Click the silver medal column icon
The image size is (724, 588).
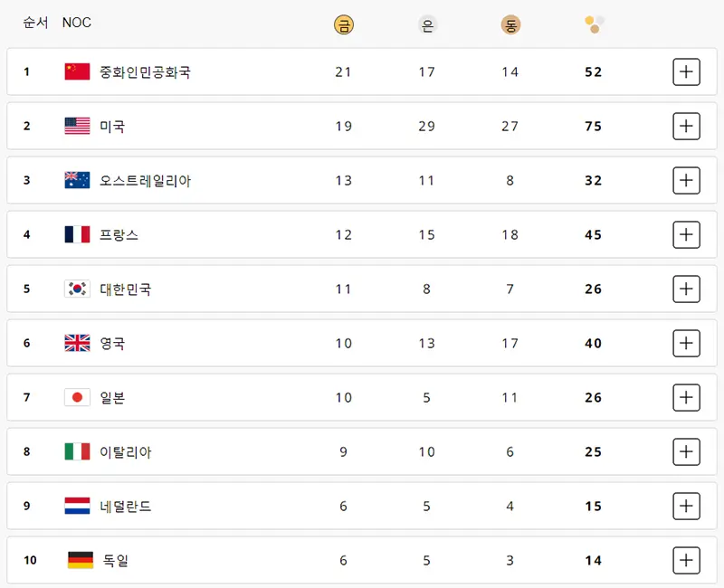[x=426, y=24]
